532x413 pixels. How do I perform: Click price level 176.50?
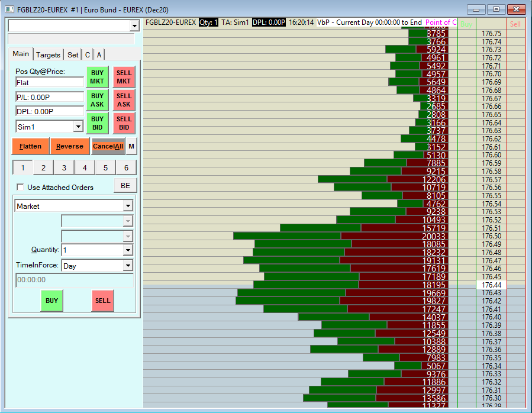point(491,236)
